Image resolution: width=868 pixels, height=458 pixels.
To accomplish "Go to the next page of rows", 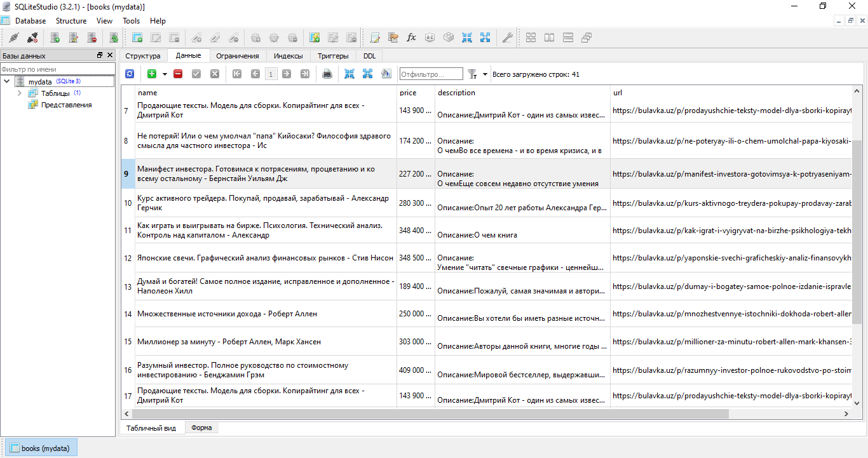I will (x=287, y=74).
